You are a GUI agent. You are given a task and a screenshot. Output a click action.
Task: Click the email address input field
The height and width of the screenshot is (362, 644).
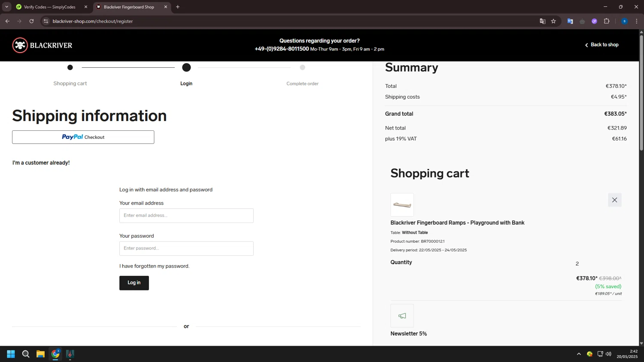186,215
